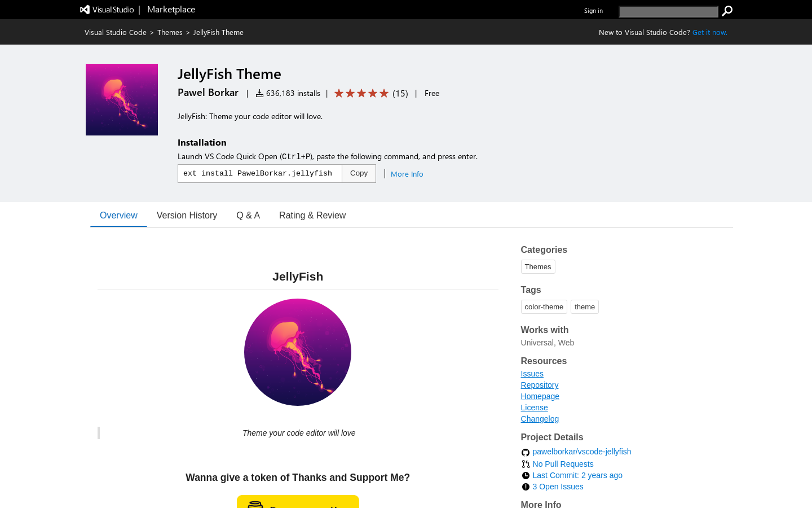Select Themes category tag
812x508 pixels.
pos(538,266)
